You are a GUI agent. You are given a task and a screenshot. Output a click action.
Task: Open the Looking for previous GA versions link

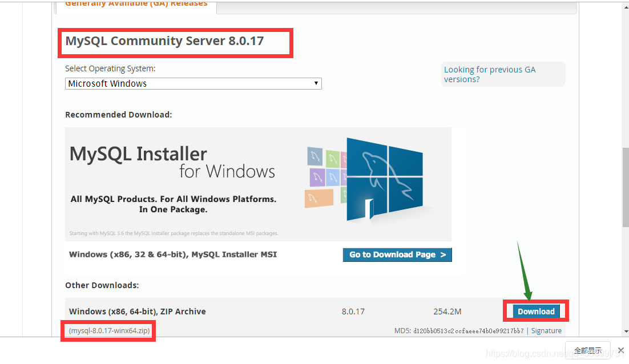click(x=489, y=74)
